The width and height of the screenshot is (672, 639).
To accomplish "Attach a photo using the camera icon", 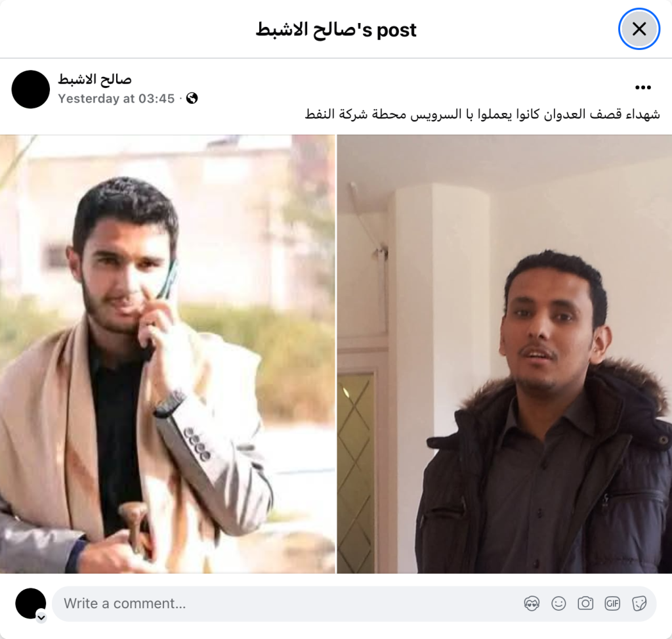I will 585,604.
